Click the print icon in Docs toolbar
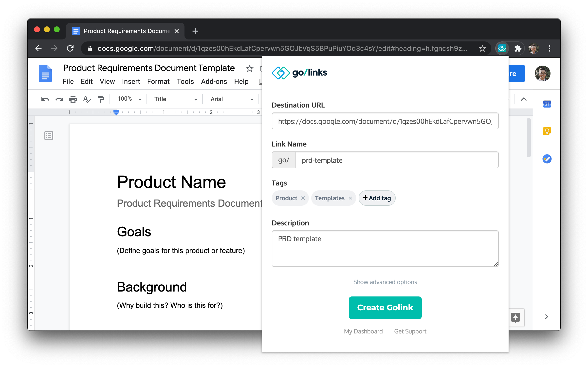 [73, 99]
